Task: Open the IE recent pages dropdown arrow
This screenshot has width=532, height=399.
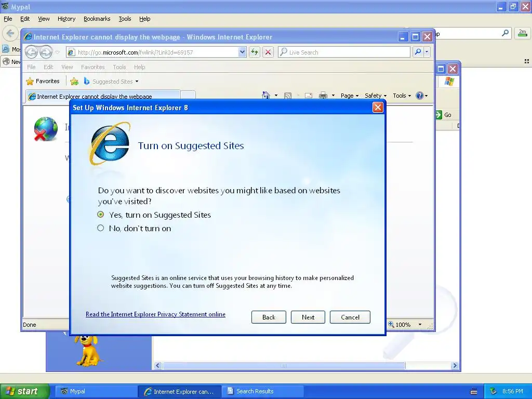Action: [x=57, y=52]
